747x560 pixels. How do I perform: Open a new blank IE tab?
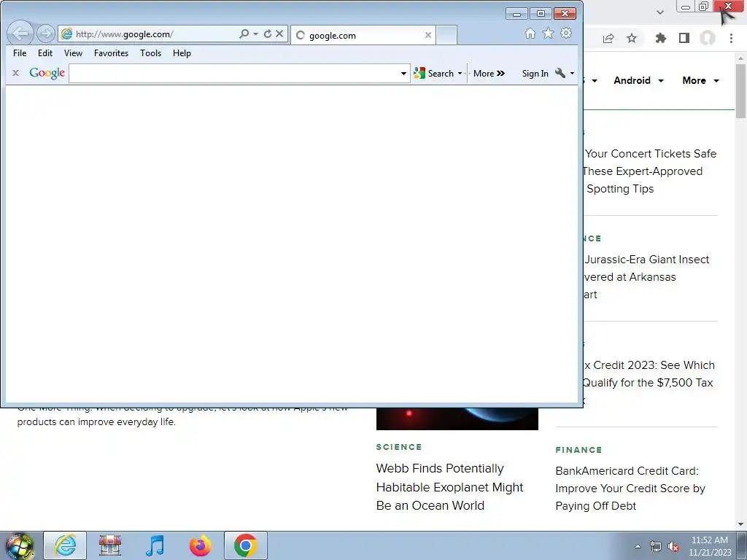click(446, 35)
